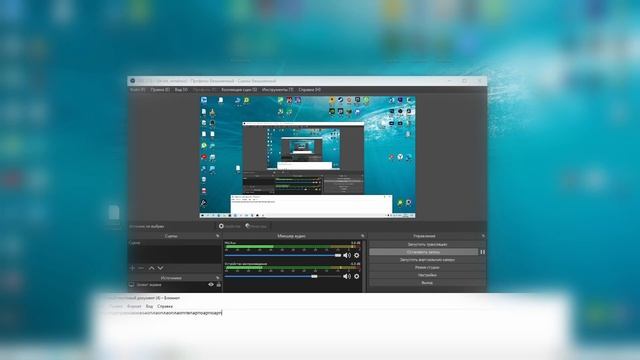Open source Properties gear button
Viewport: 640px width, 360px height.
(230, 226)
